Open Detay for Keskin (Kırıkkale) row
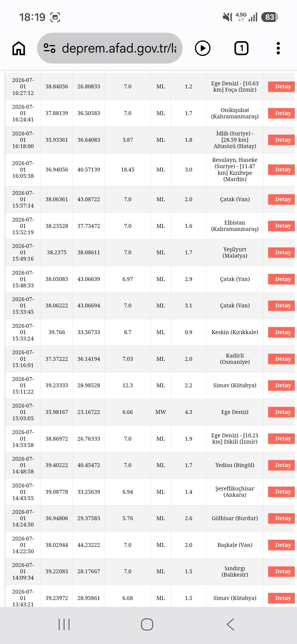This screenshot has width=297, height=644. click(x=281, y=332)
